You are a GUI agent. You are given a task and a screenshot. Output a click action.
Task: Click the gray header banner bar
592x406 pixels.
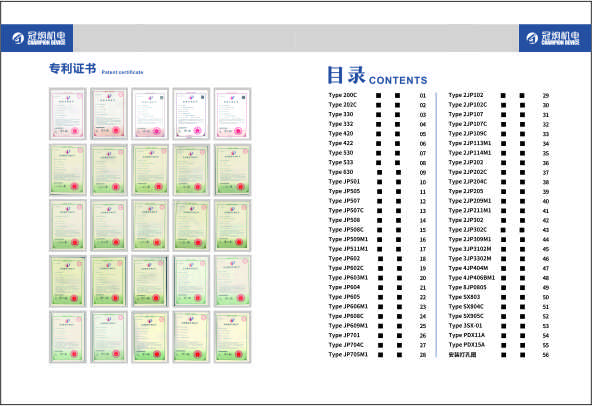[x=296, y=38]
